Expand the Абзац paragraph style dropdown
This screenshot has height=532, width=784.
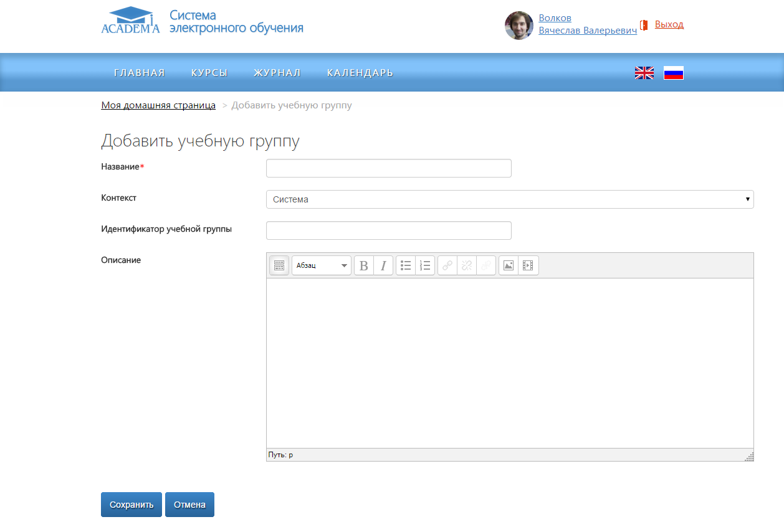click(x=321, y=265)
